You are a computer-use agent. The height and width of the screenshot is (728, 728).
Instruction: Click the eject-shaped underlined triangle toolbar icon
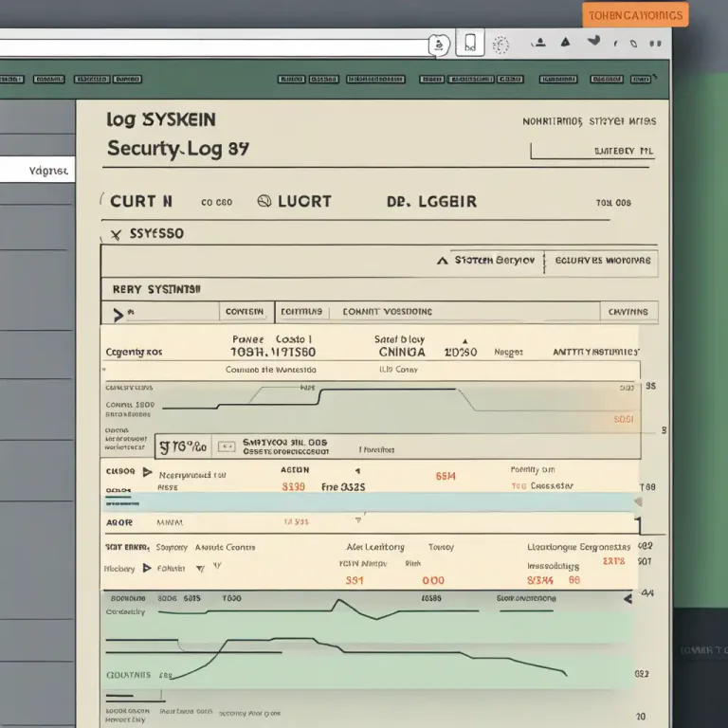tap(539, 43)
